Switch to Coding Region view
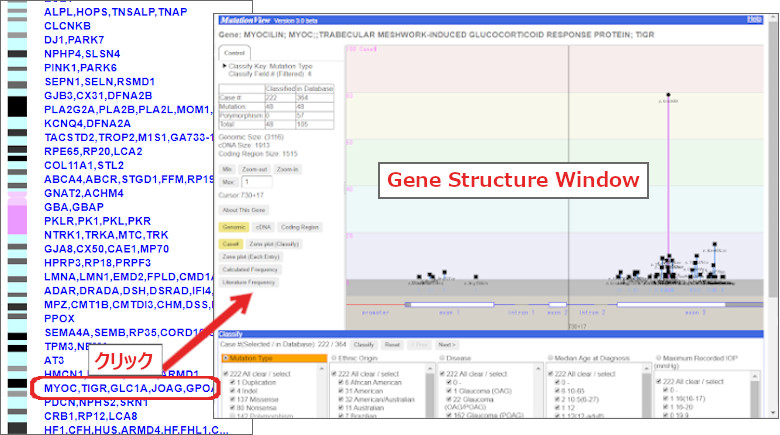 [x=297, y=227]
